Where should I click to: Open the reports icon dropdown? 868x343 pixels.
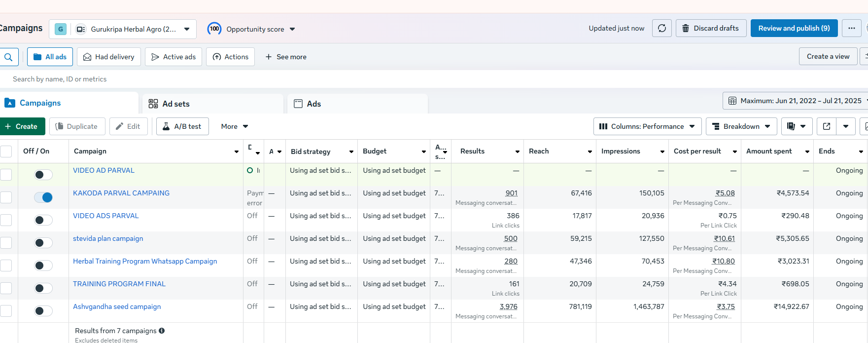(x=797, y=127)
